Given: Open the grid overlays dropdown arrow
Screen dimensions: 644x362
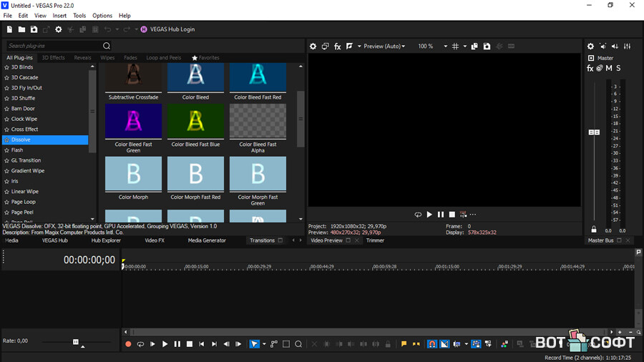Looking at the screenshot, I should [465, 47].
